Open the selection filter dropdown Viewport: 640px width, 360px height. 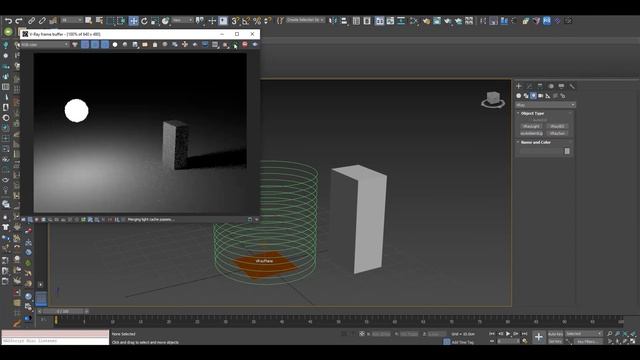[71, 20]
